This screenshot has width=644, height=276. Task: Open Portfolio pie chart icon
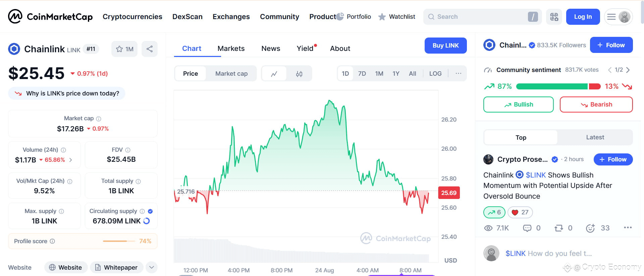coord(340,16)
